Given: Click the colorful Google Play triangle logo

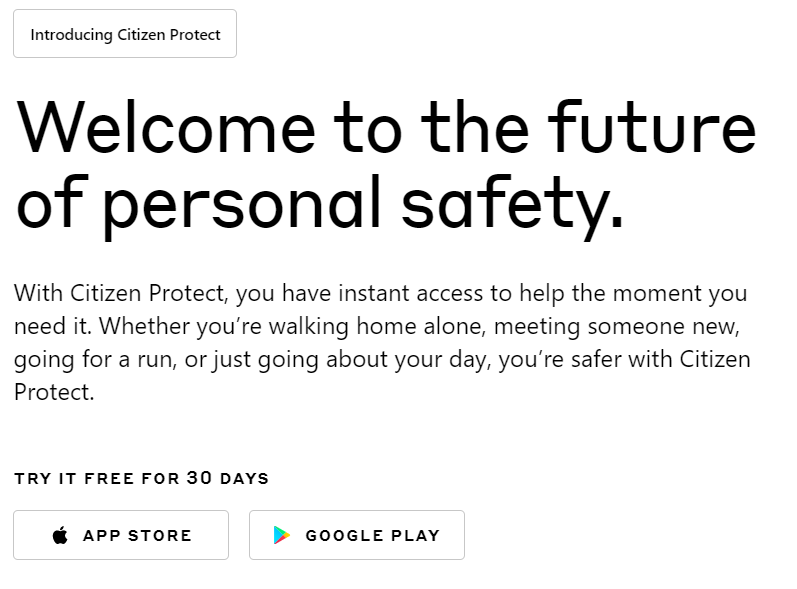Looking at the screenshot, I should click(282, 535).
